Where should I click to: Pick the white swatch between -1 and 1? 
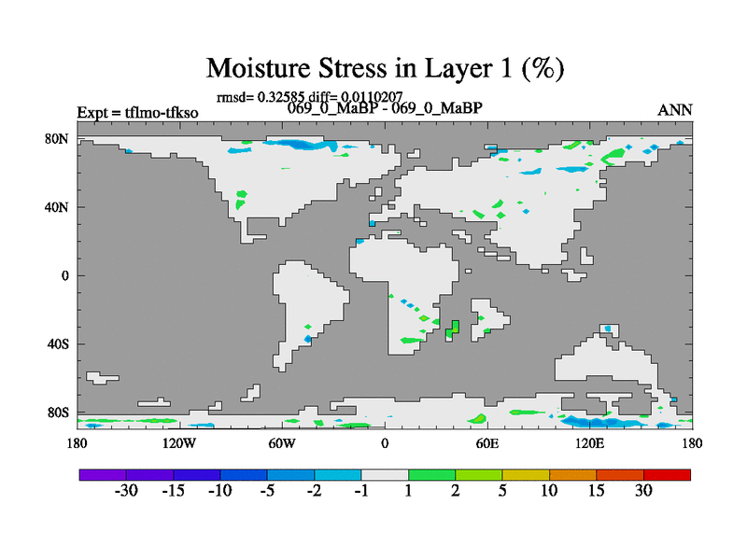coord(385,474)
